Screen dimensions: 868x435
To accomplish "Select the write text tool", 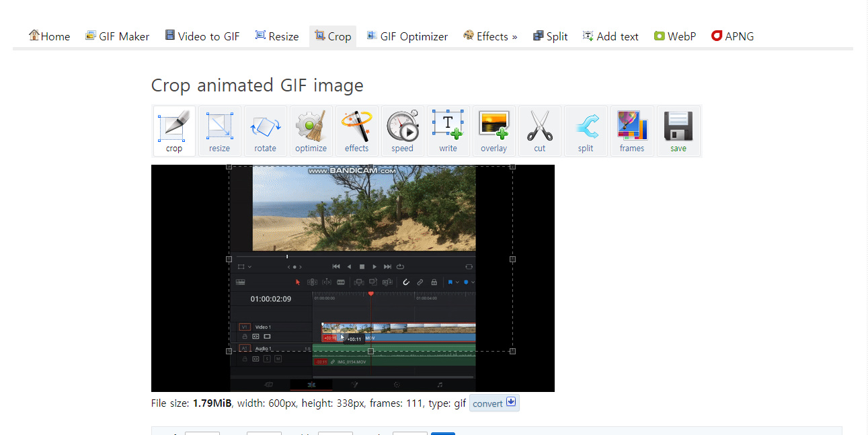I will [x=448, y=131].
